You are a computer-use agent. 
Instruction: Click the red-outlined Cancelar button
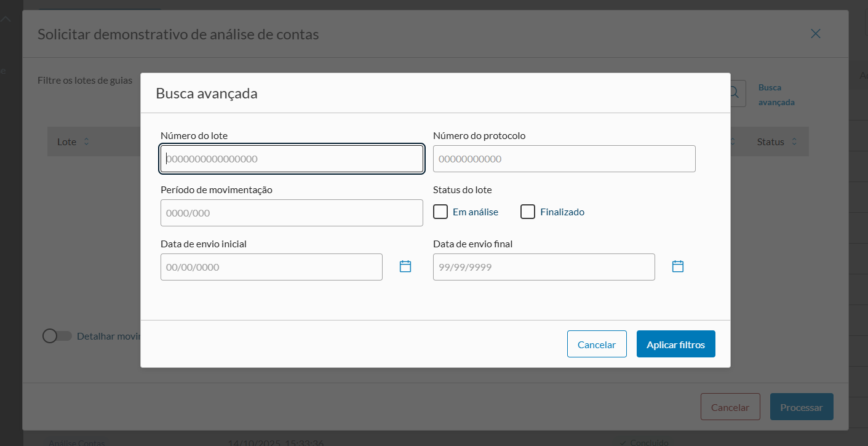point(730,407)
